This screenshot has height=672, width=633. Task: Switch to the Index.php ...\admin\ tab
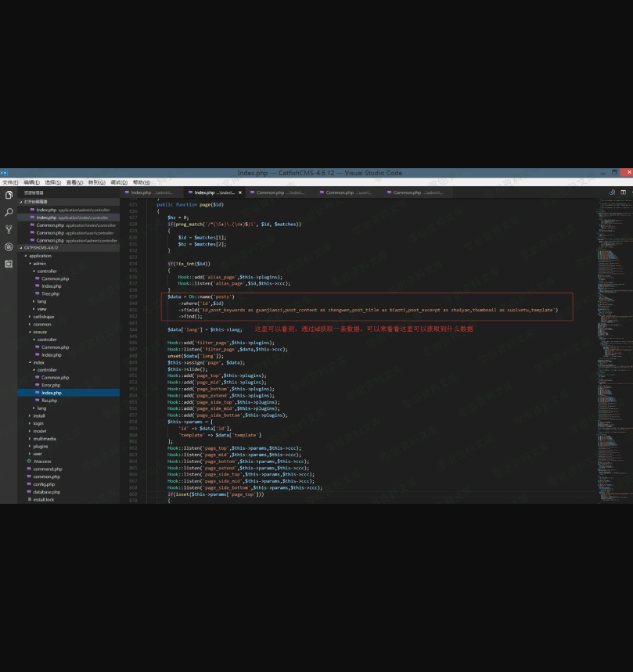click(x=151, y=192)
